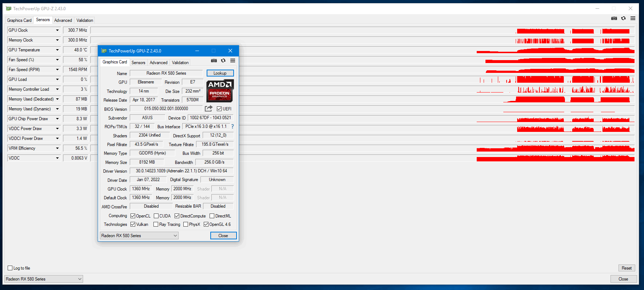This screenshot has height=290, width=644.
Task: Toggle the UEFI checkbox
Action: tap(219, 109)
